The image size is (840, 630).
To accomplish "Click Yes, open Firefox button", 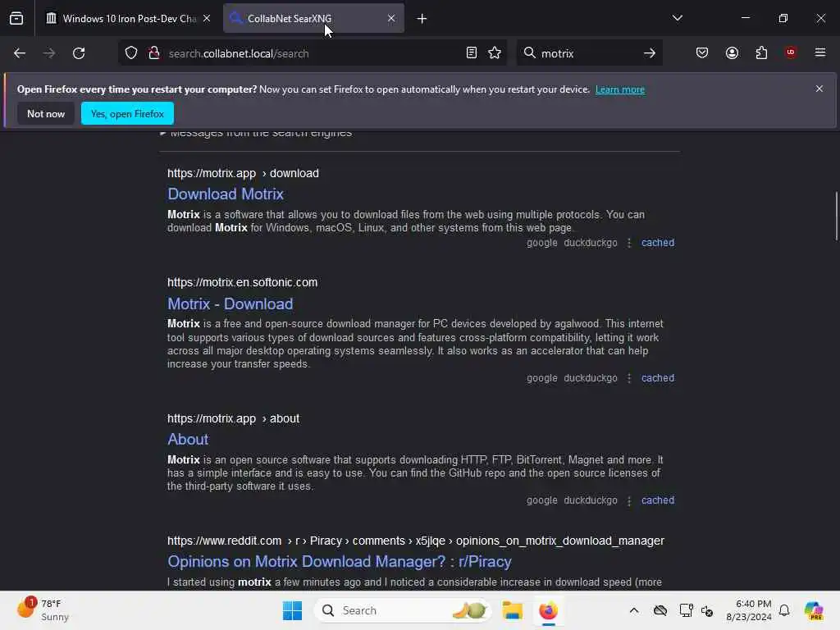I will click(127, 113).
